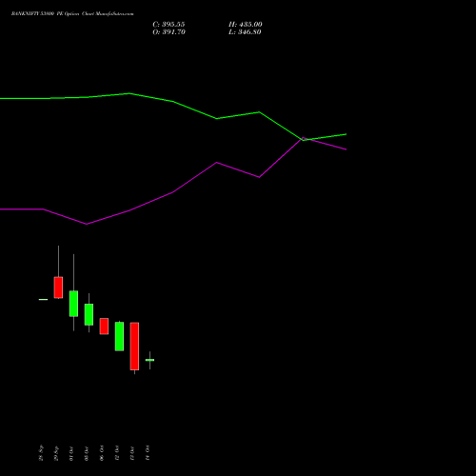Select the 28 Sep date label

point(41,453)
